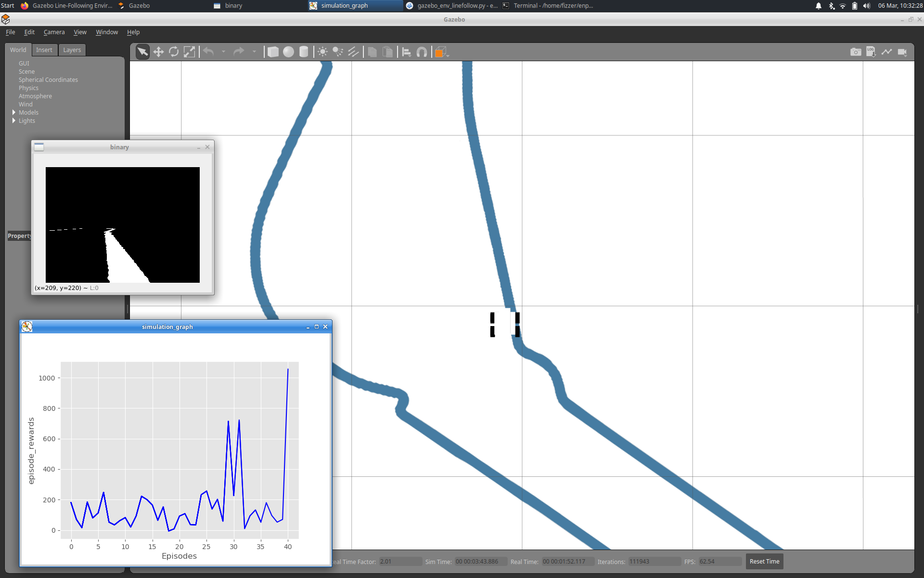Expand the Models tree item

pos(14,112)
